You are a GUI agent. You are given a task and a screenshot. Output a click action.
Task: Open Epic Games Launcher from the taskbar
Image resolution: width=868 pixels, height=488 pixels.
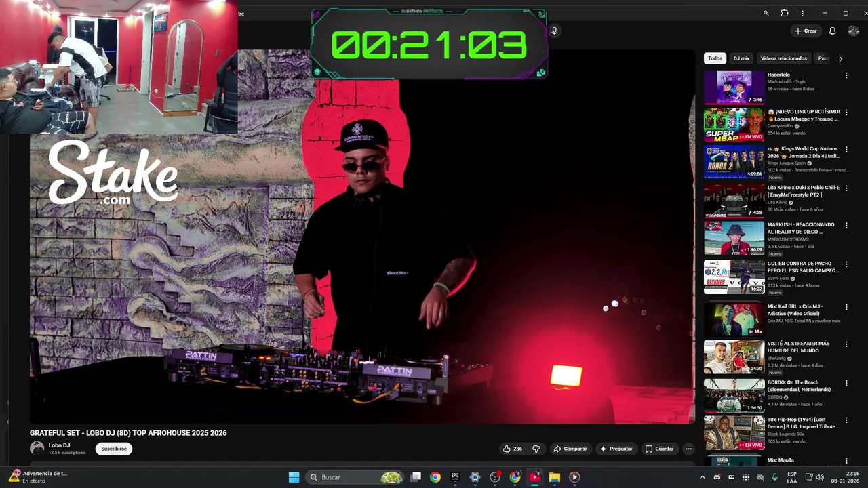click(x=455, y=477)
